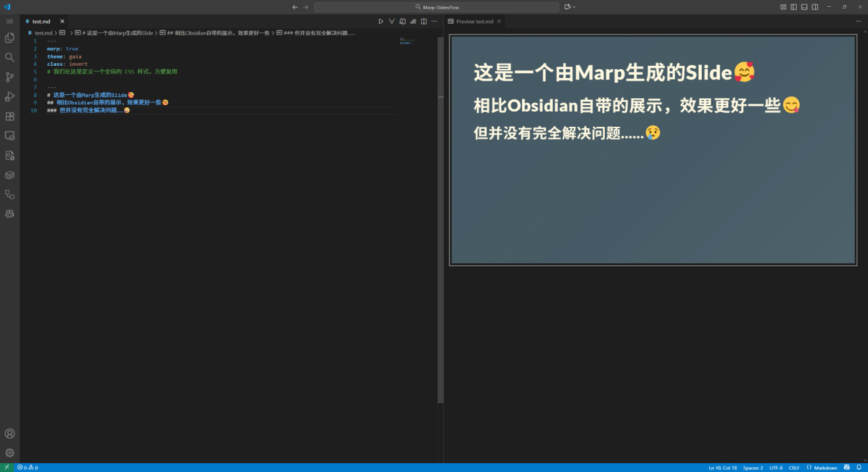Change indentation Spaces: 2 setting

pyautogui.click(x=753, y=467)
